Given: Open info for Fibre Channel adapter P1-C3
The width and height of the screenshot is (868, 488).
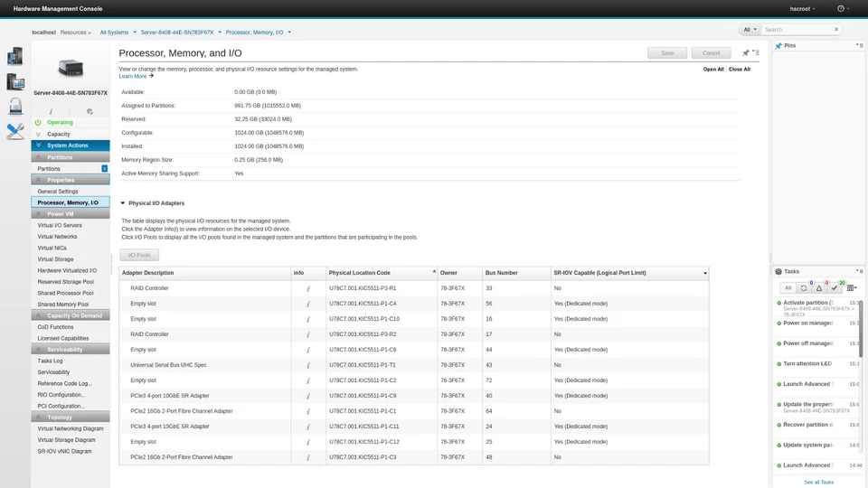Looking at the screenshot, I should click(308, 457).
